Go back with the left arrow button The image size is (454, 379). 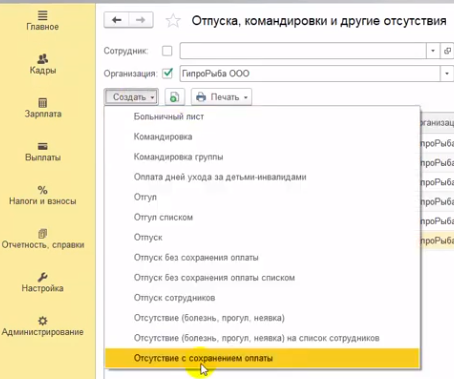coord(116,20)
